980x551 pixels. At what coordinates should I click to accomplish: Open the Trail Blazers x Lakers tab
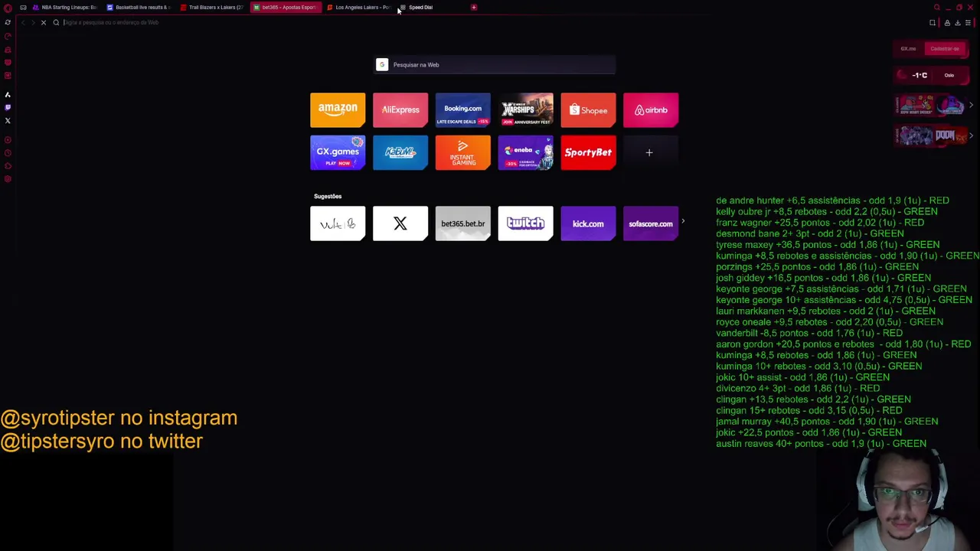212,8
